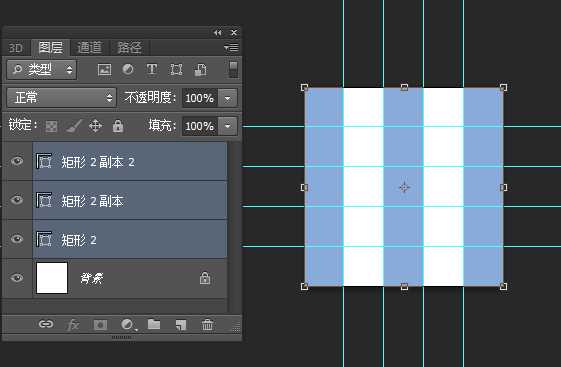Lock all padlock icon beside 锁定
Screen dimensions: 561x367
tap(118, 126)
